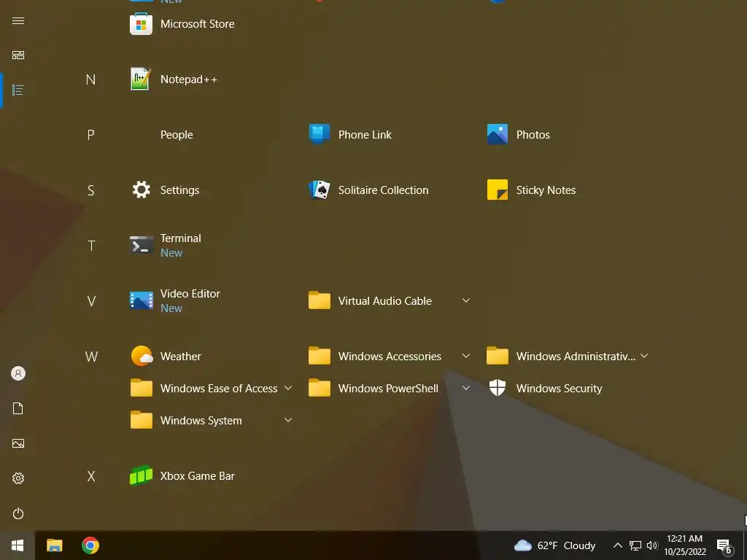Launch Solitaire Collection
Screen dimensions: 747x560
[x=368, y=190]
